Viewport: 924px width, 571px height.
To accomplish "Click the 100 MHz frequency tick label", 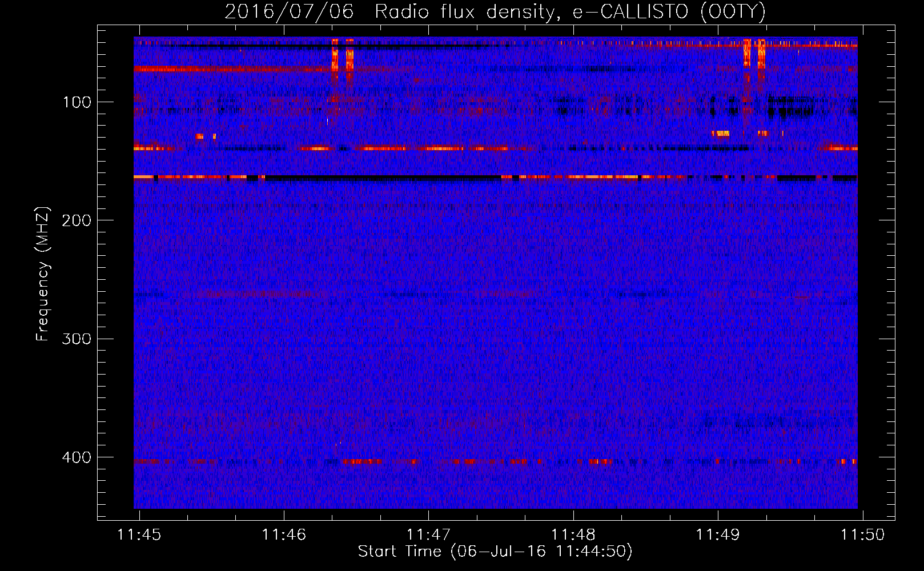I will point(77,103).
